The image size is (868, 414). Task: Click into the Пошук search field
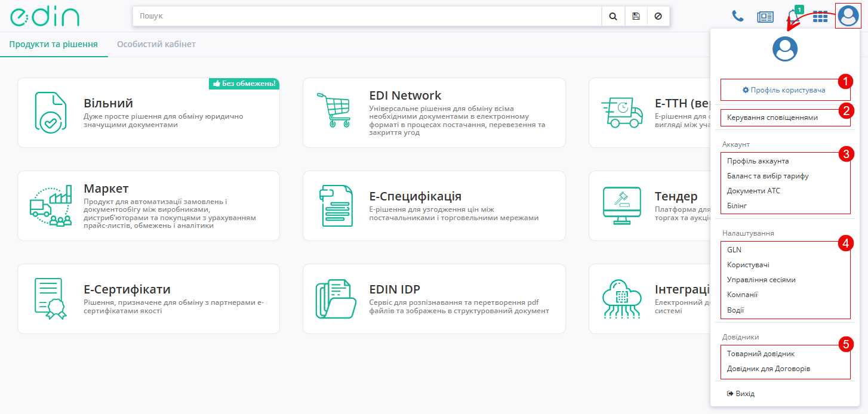coord(367,17)
